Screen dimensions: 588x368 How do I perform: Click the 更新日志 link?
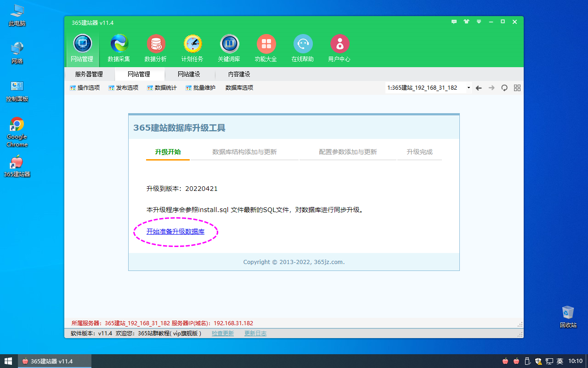click(255, 333)
